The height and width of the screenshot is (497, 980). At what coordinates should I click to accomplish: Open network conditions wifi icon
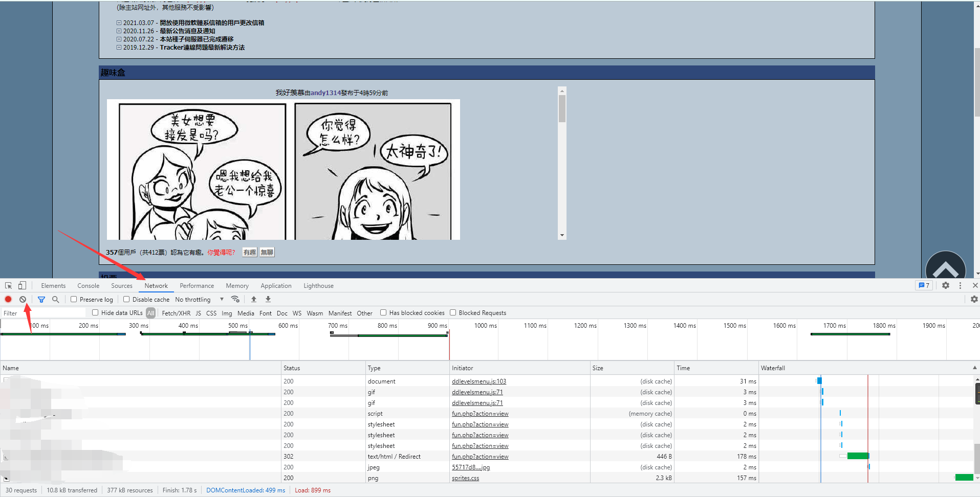(x=235, y=299)
